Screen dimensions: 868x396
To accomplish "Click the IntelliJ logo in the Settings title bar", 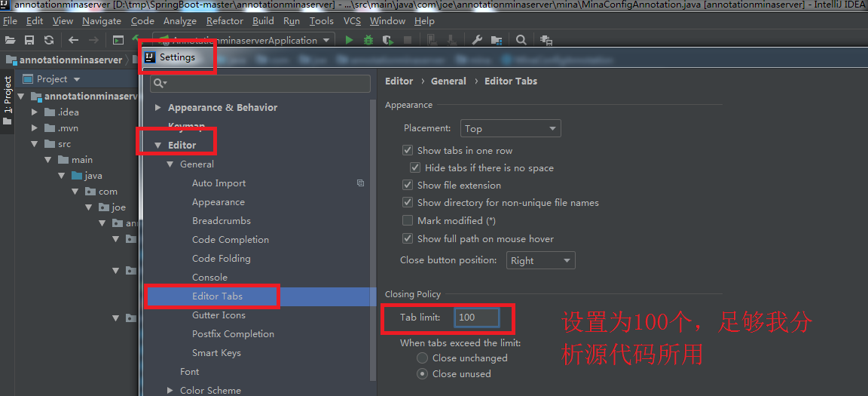I will [149, 57].
